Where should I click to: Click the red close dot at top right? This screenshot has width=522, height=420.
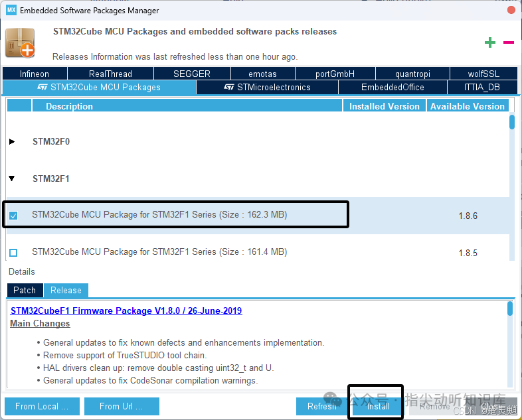511,10
